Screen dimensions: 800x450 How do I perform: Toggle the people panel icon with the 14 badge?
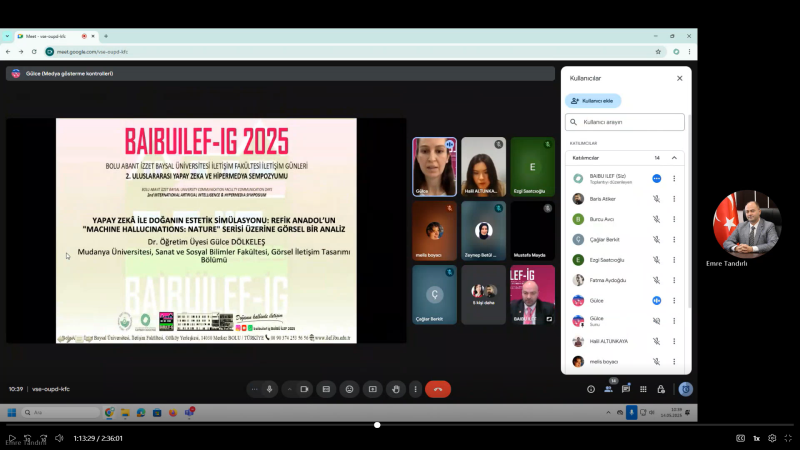tap(609, 388)
